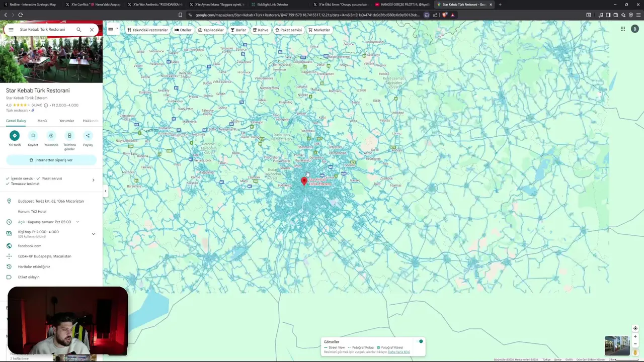The height and width of the screenshot is (362, 644).
Task: Click the Star Kebab search input field
Action: (x=43, y=30)
